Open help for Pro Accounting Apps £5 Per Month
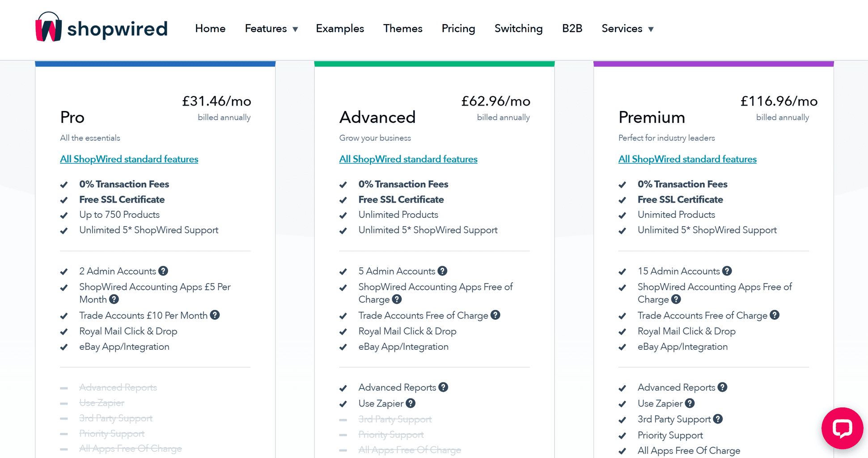868x458 pixels. point(114,299)
